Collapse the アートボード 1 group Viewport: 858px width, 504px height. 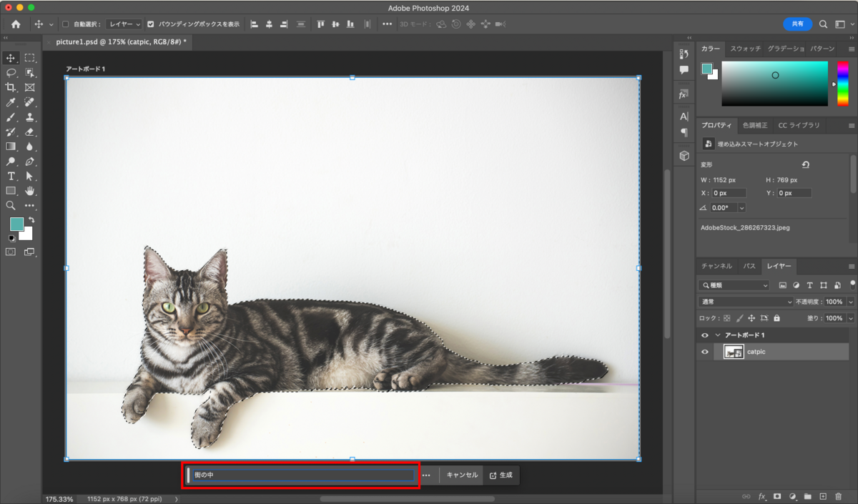[718, 335]
